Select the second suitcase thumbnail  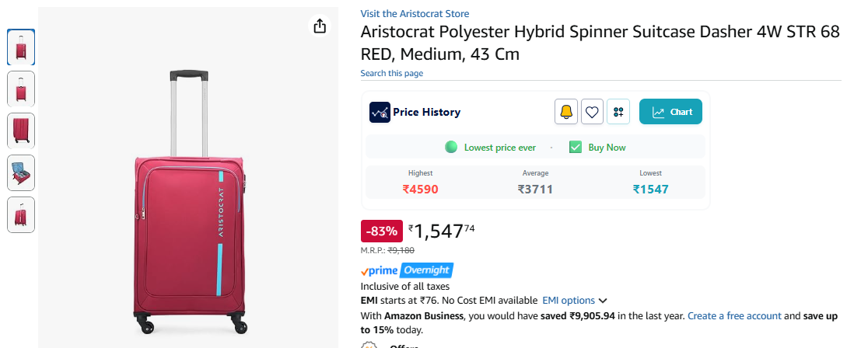pos(21,89)
